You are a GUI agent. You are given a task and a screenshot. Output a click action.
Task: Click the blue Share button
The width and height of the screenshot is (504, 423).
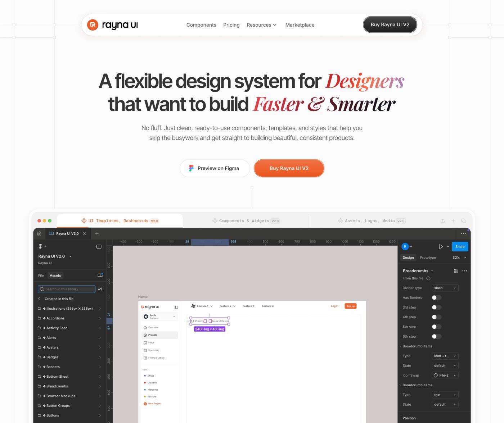(x=460, y=246)
